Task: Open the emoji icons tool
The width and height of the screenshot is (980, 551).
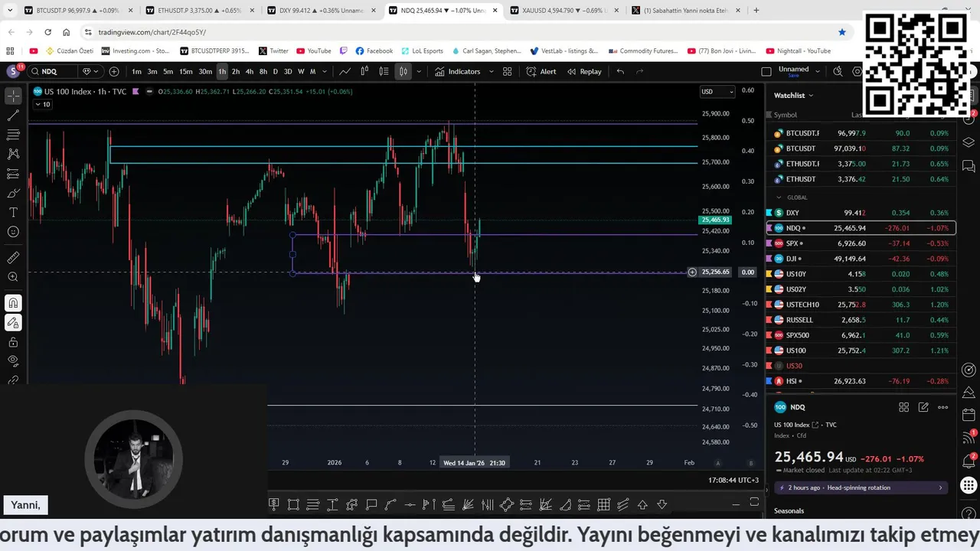Action: click(x=13, y=231)
